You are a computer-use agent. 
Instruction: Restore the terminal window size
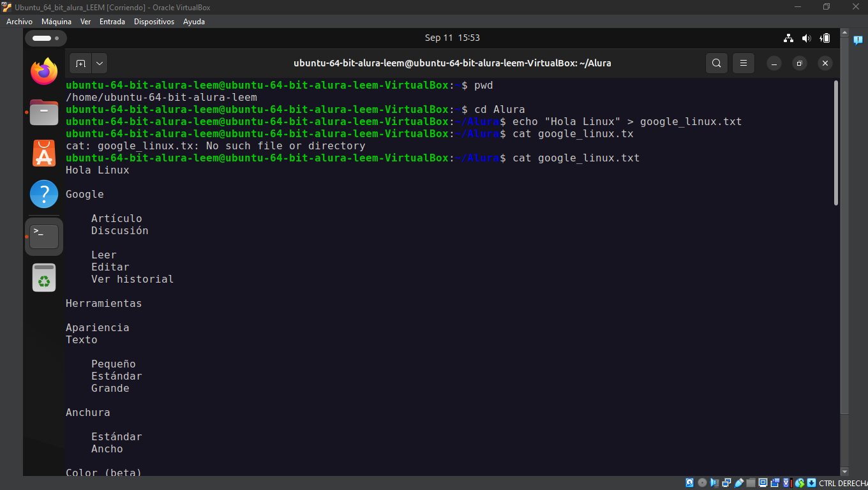click(800, 63)
